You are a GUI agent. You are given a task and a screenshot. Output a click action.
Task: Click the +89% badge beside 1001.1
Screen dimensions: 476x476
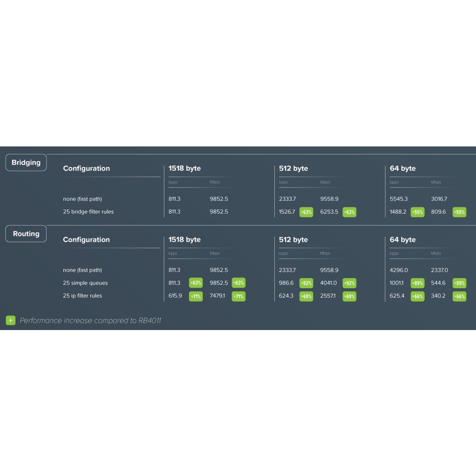tap(417, 283)
